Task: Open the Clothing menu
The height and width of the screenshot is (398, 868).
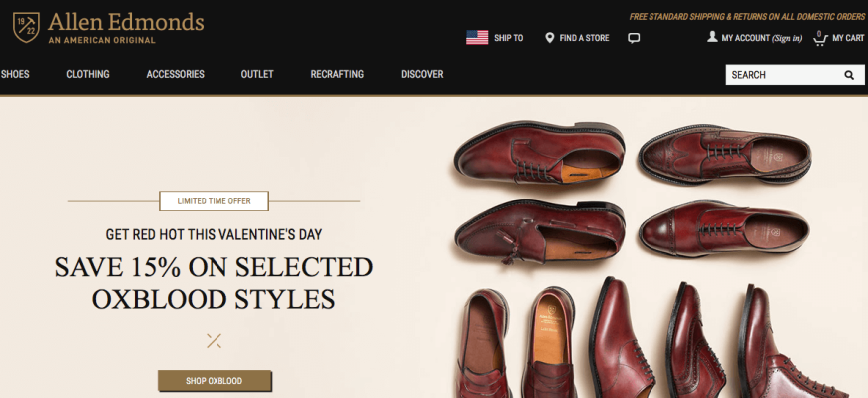Action: (x=88, y=74)
